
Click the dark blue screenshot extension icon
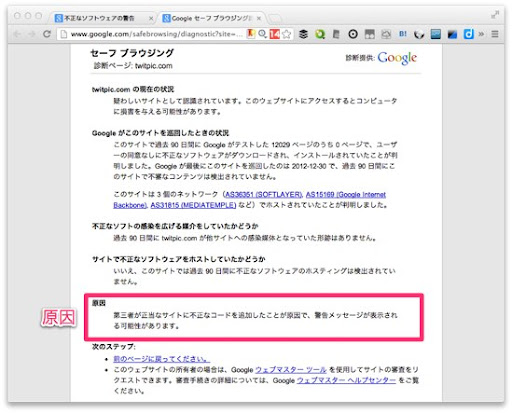point(452,34)
